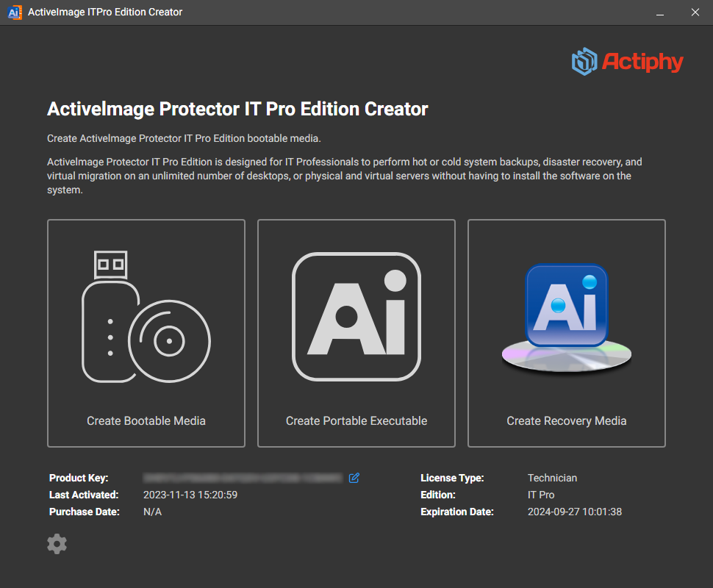Click the window title bar text

[105, 12]
